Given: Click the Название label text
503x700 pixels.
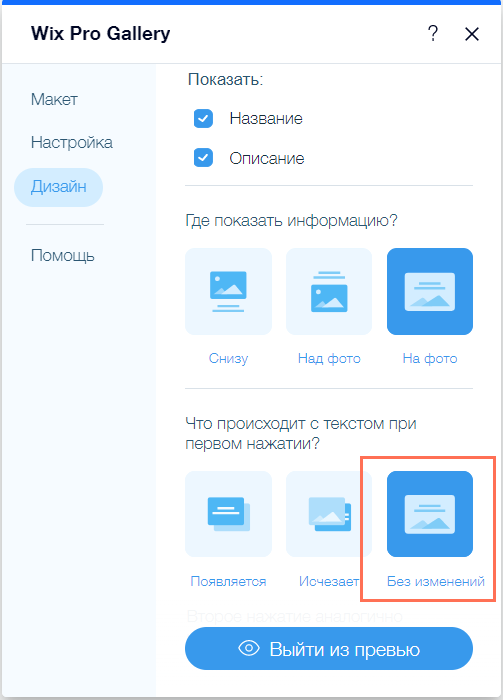Looking at the screenshot, I should [266, 119].
